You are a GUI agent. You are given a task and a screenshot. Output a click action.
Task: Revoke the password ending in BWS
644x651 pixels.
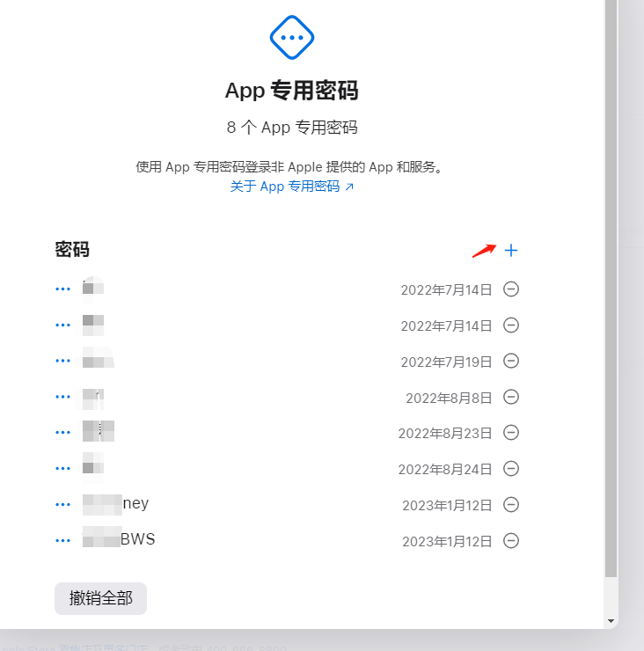click(511, 541)
